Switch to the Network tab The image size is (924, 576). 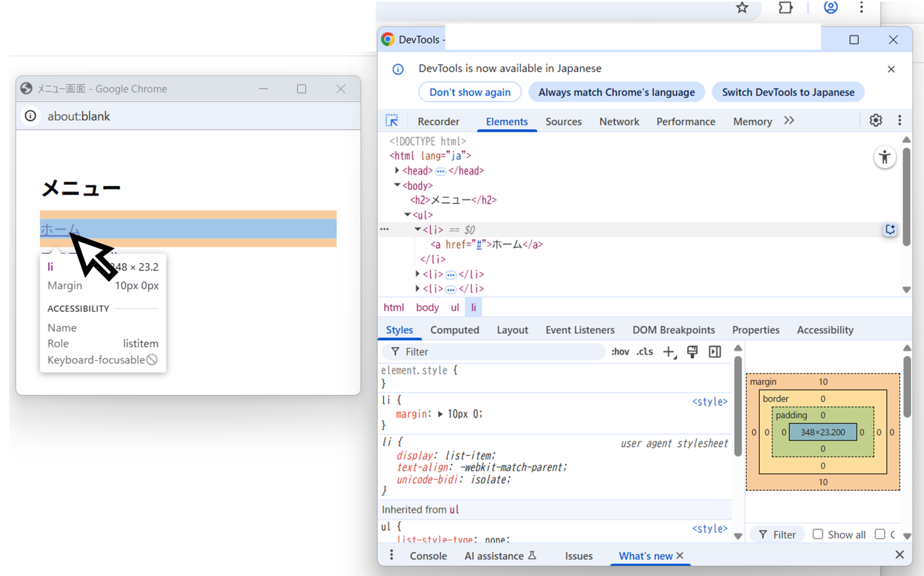(619, 121)
